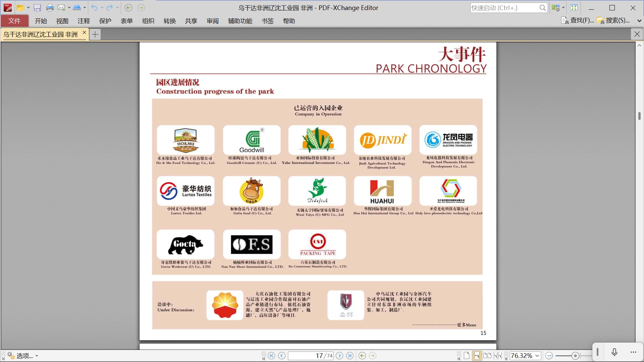Click the zoom out minus button
The image size is (644, 362).
[549, 356]
